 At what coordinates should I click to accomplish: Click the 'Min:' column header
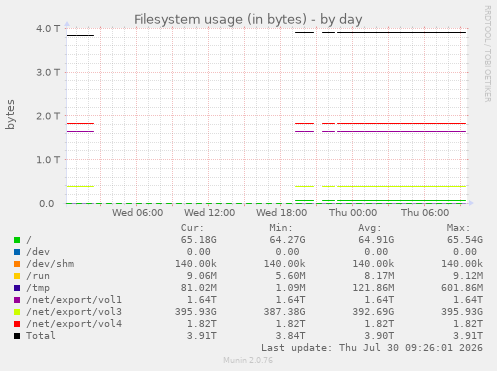pyautogui.click(x=281, y=228)
